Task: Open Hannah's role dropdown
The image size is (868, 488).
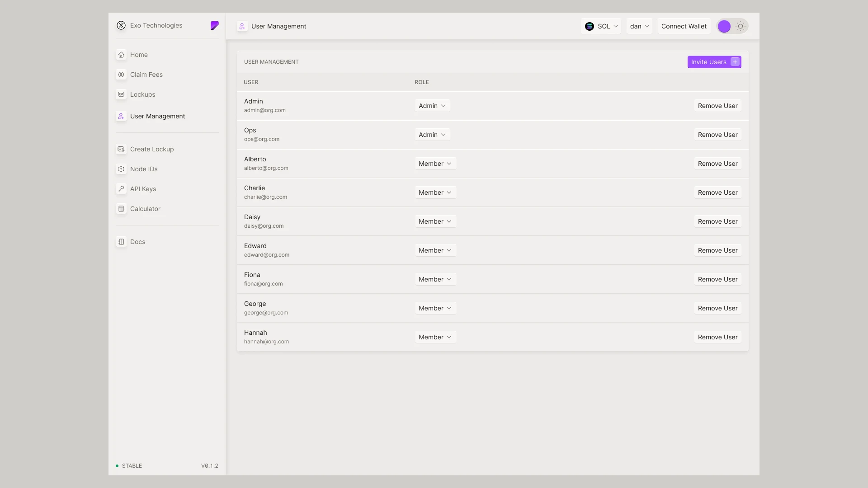Action: pyautogui.click(x=435, y=337)
